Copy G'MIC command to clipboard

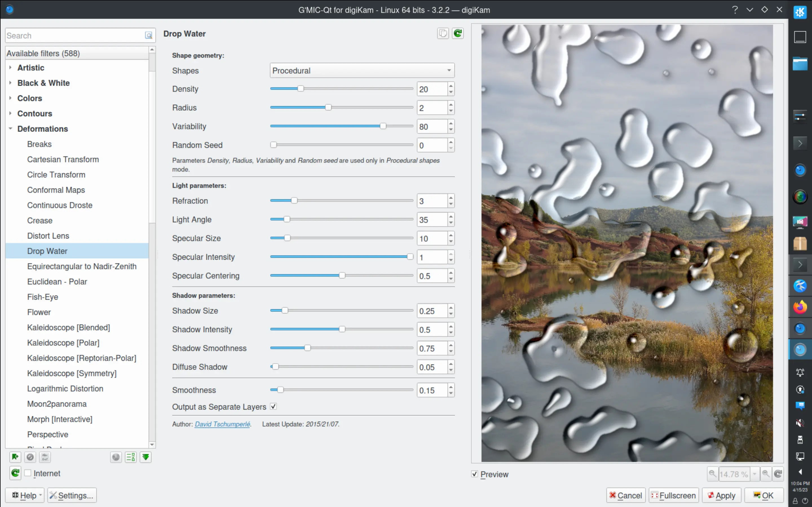[x=443, y=33]
